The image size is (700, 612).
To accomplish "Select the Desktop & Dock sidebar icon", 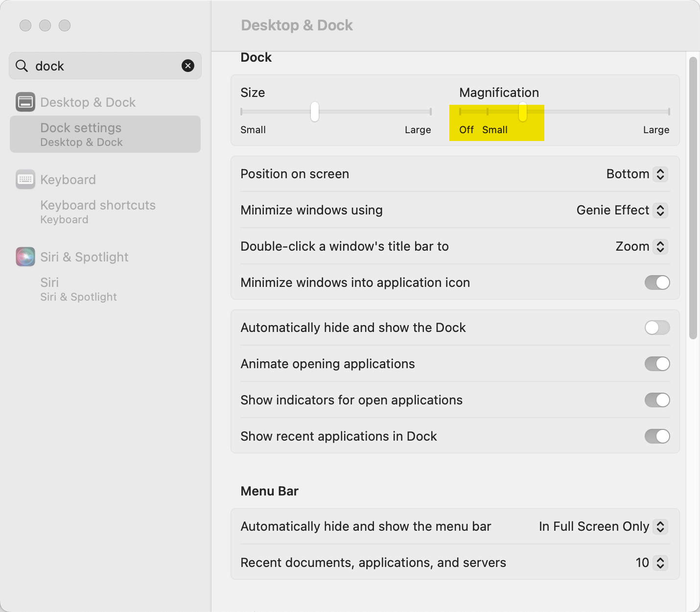I will [x=25, y=102].
